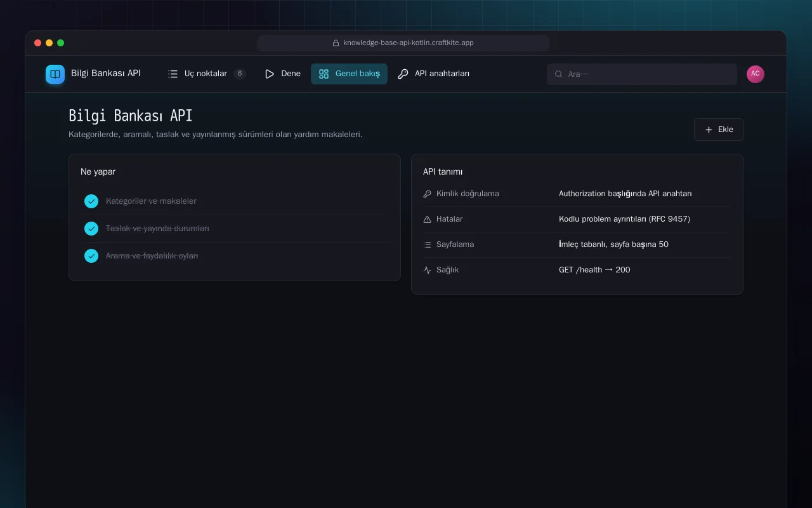Image resolution: width=812 pixels, height=508 pixels.
Task: Uncheck Taslak ve yayında durumları
Action: 91,229
